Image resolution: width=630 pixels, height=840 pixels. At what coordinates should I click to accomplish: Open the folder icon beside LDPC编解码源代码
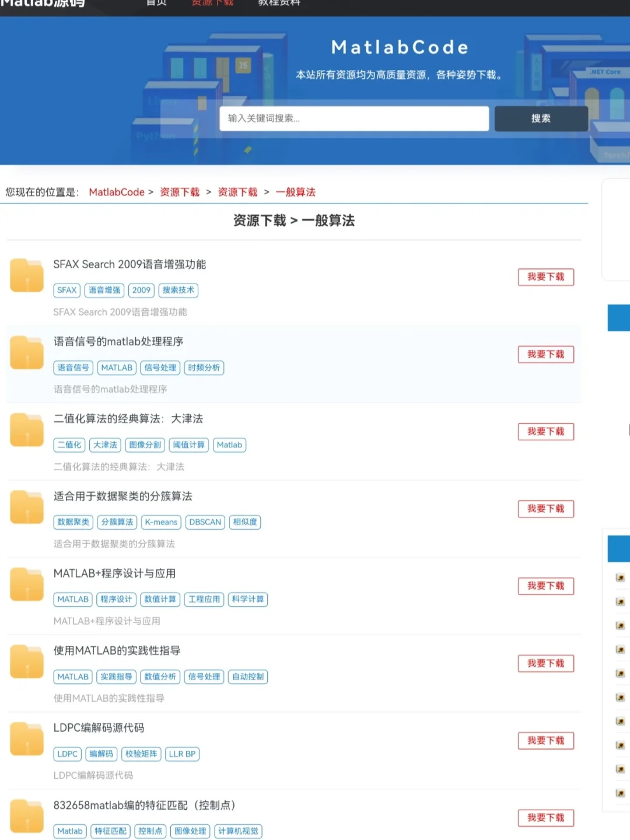tap(26, 738)
